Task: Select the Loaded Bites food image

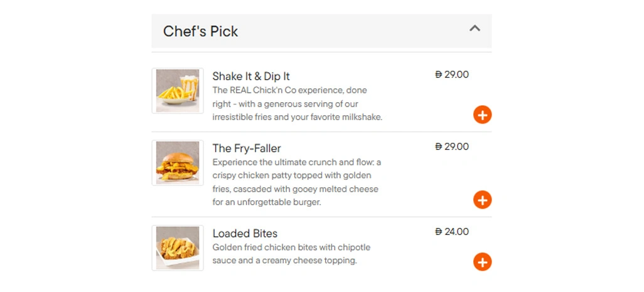Action: (178, 248)
